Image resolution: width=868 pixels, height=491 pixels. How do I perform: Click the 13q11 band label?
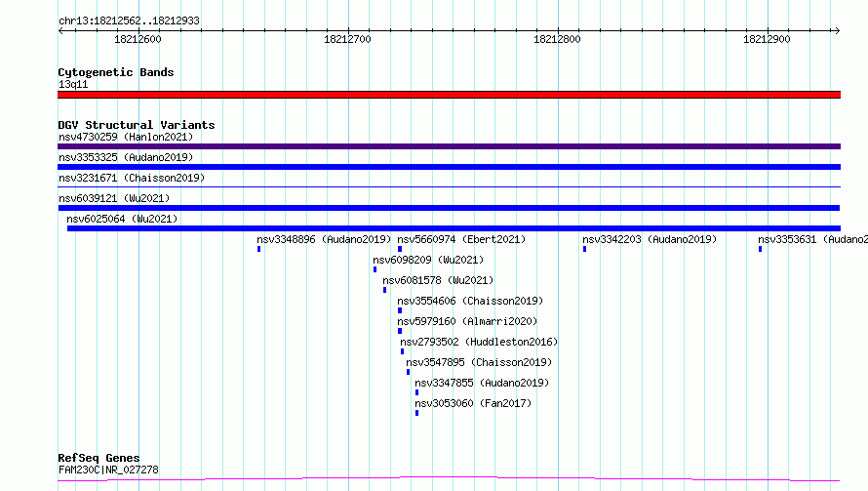pos(73,84)
